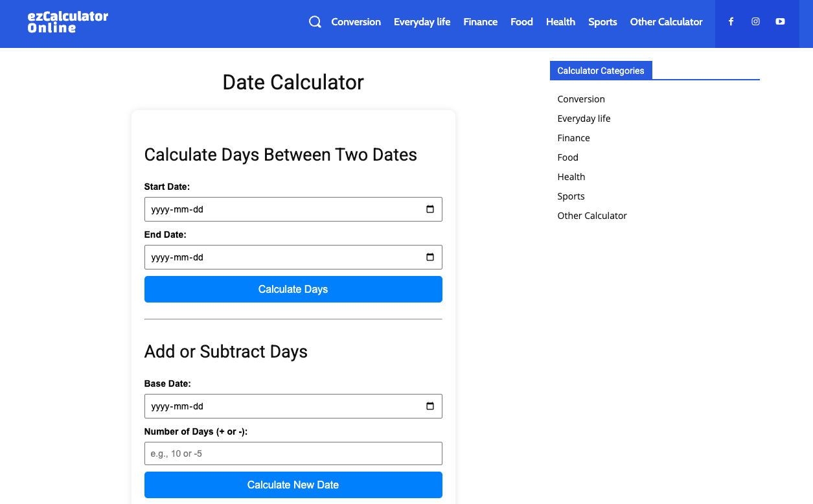Go to ezCalculator Online logo home

point(68,22)
